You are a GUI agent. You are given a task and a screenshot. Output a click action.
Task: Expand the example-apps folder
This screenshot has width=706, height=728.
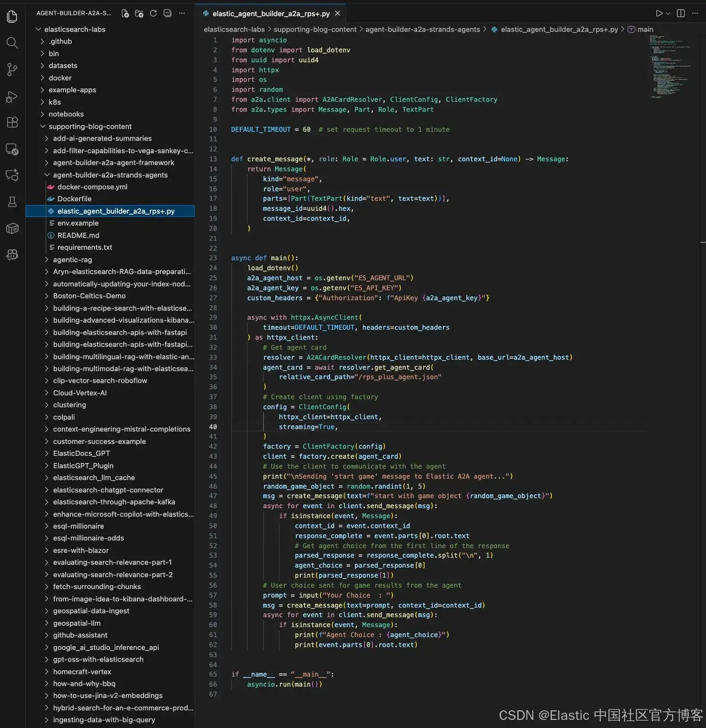coord(72,90)
